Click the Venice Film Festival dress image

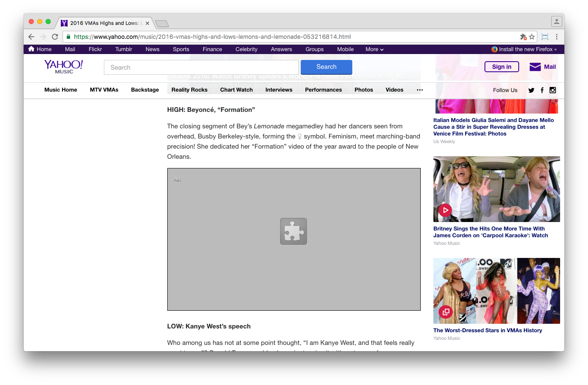[x=497, y=106]
